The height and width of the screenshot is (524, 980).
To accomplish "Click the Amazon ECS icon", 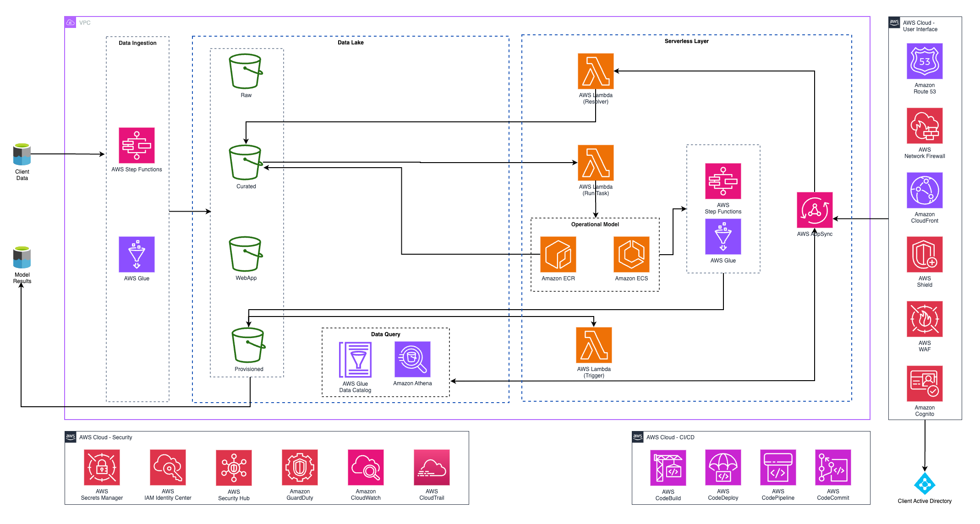I will [x=631, y=254].
